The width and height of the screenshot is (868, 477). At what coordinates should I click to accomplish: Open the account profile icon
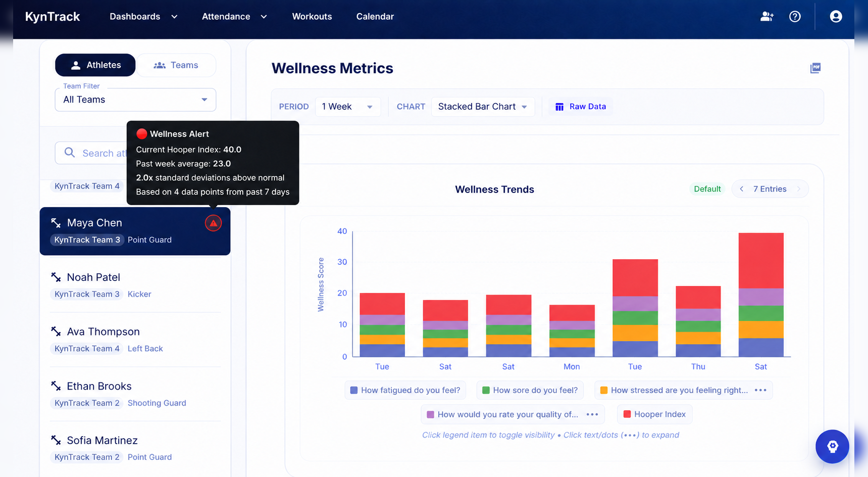point(836,17)
